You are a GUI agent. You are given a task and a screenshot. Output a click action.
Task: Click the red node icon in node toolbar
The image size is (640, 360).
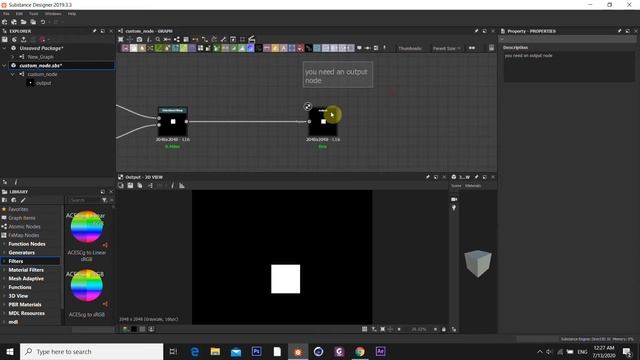[300, 48]
